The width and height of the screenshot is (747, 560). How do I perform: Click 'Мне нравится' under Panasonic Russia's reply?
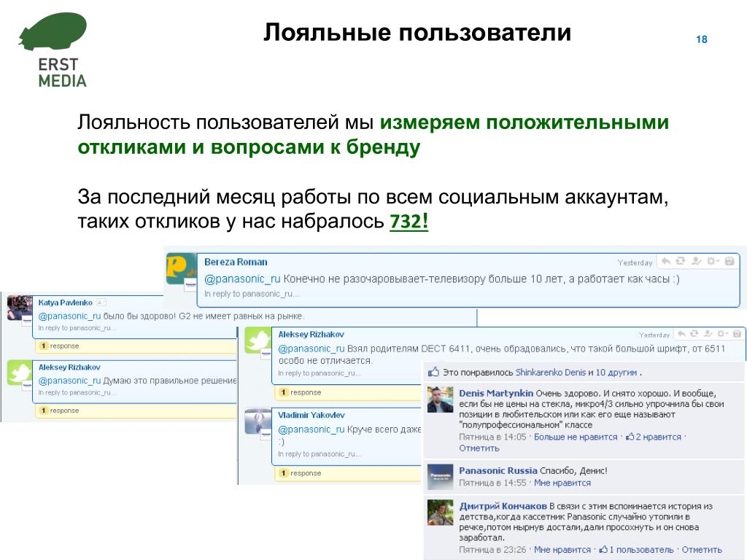[562, 483]
